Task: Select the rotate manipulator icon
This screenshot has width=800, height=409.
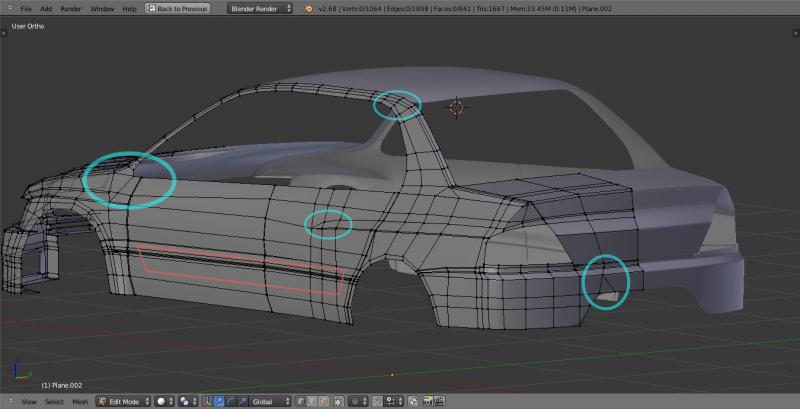Action: click(x=230, y=401)
